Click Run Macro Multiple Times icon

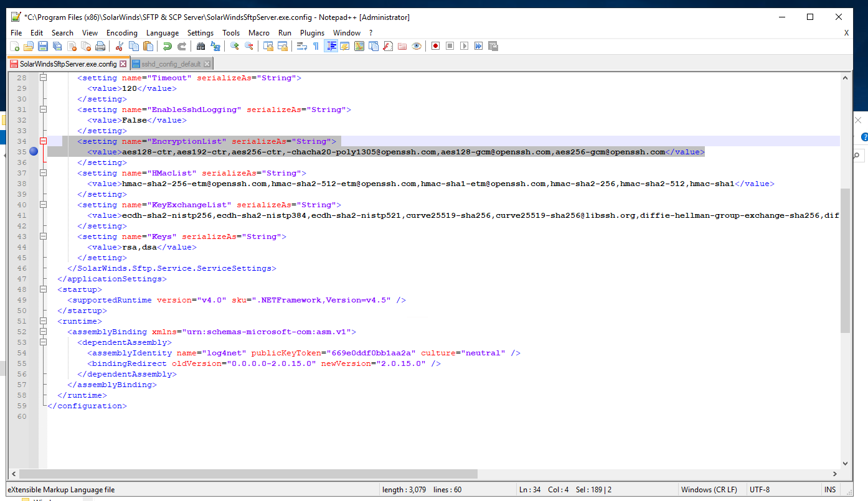pyautogui.click(x=478, y=46)
